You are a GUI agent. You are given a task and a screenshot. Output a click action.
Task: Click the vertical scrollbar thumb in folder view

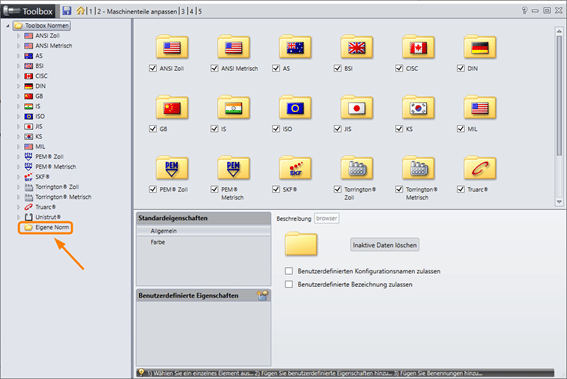[559, 95]
